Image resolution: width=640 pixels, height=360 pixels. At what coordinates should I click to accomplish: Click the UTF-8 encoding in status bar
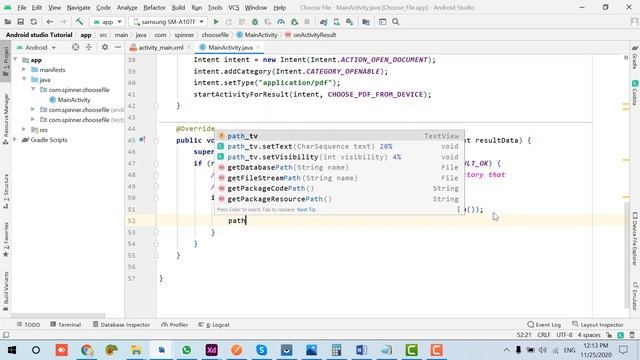tap(564, 335)
